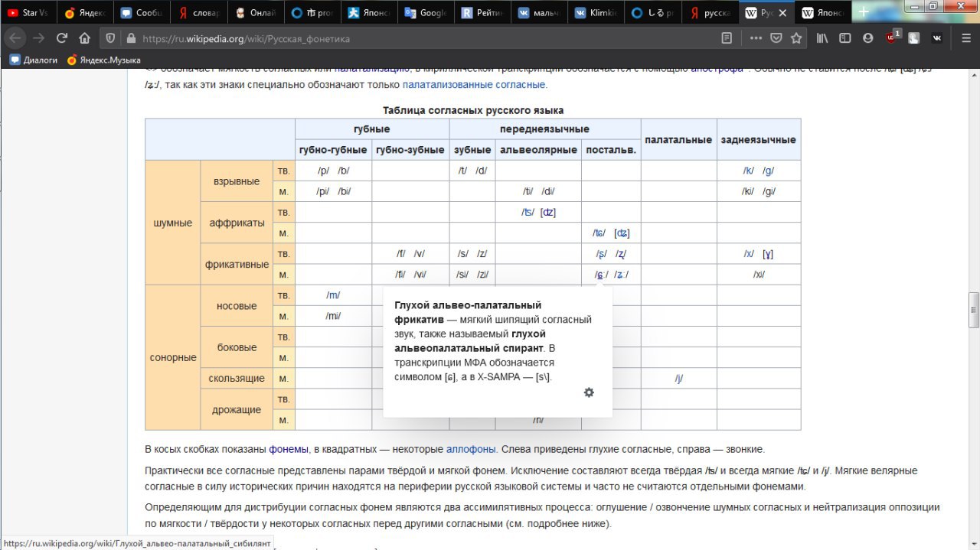This screenshot has height=550, width=980.
Task: Click the шумные row header
Action: [x=173, y=223]
